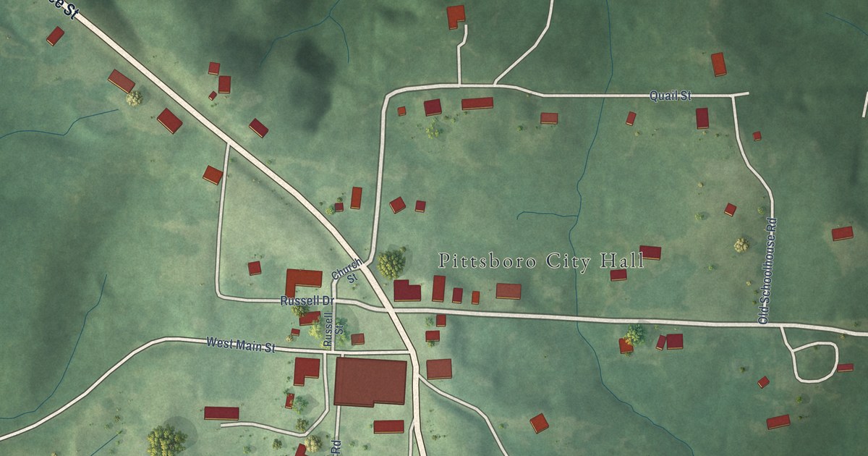The image size is (868, 456).
Task: Select the West Main St label
Action: pyautogui.click(x=241, y=345)
